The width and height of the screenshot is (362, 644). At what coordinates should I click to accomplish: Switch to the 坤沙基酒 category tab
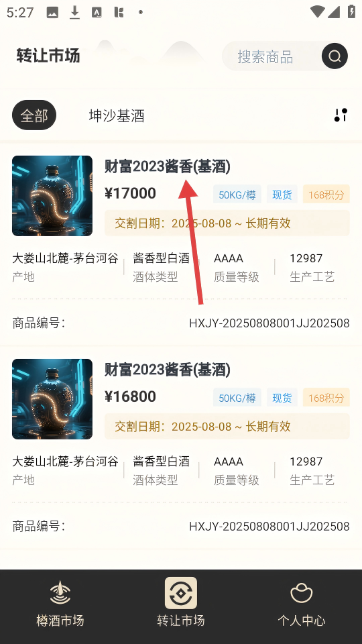(x=117, y=116)
